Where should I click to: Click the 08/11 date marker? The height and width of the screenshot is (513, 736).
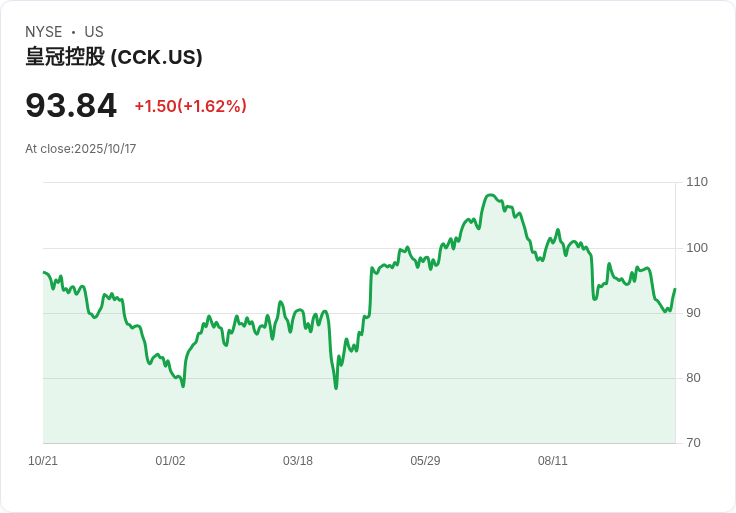[553, 461]
